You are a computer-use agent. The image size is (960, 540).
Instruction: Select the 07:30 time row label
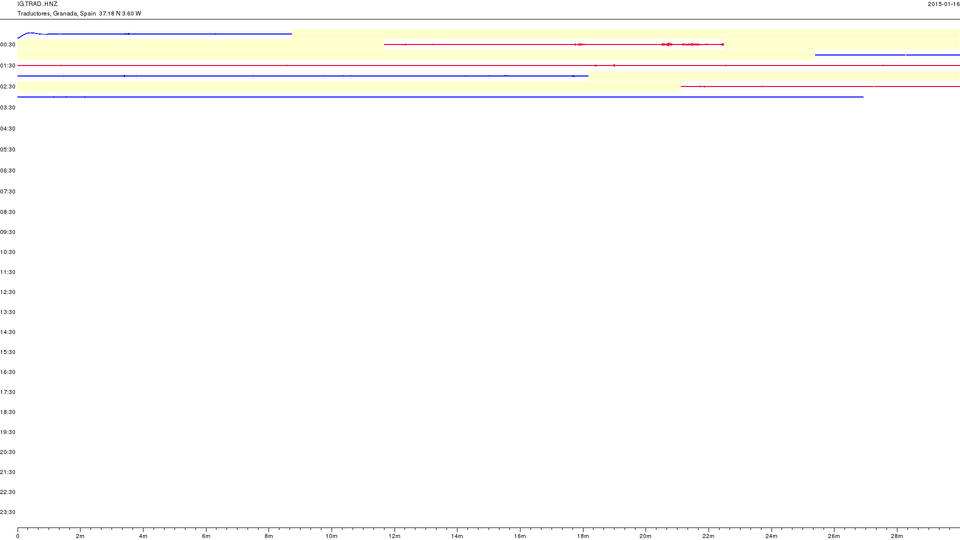[x=7, y=192]
